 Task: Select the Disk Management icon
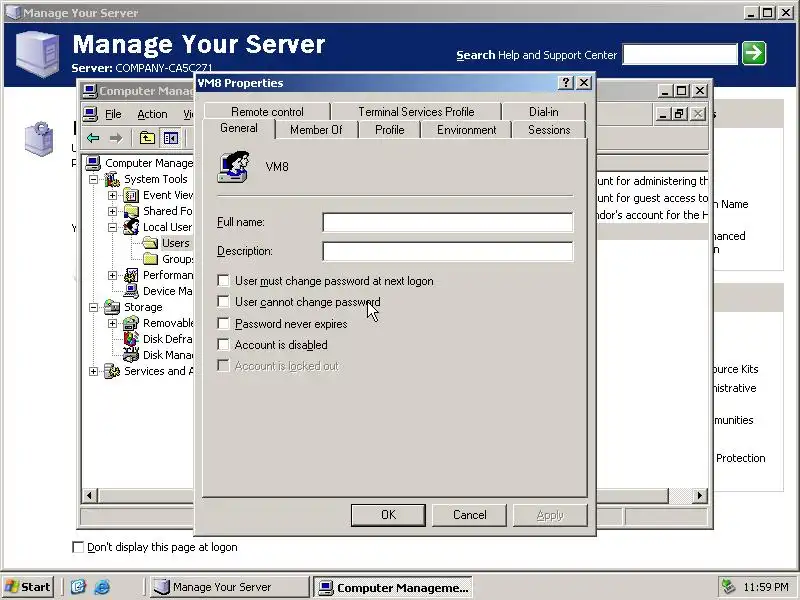click(131, 355)
